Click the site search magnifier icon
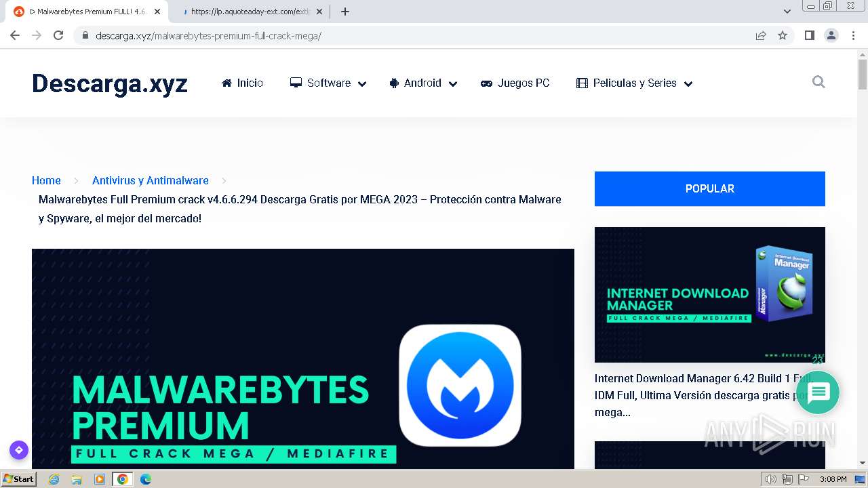Image resolution: width=868 pixels, height=488 pixels. click(x=818, y=82)
